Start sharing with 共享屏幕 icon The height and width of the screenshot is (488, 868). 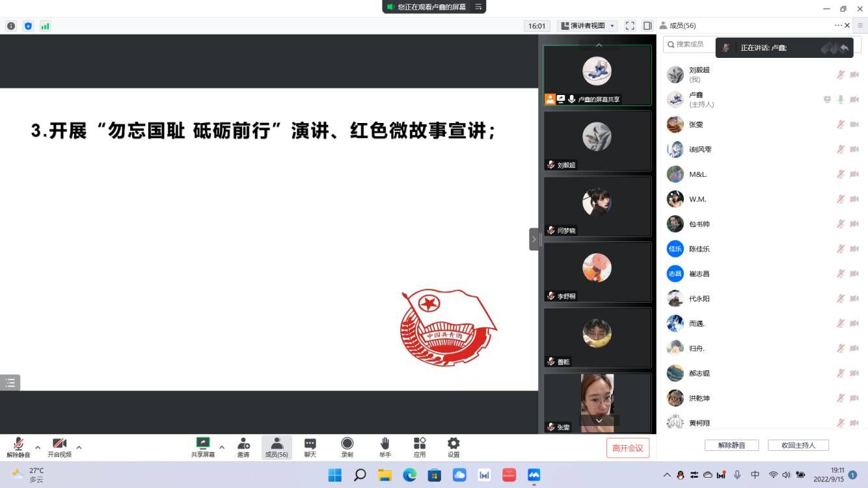[x=203, y=444]
